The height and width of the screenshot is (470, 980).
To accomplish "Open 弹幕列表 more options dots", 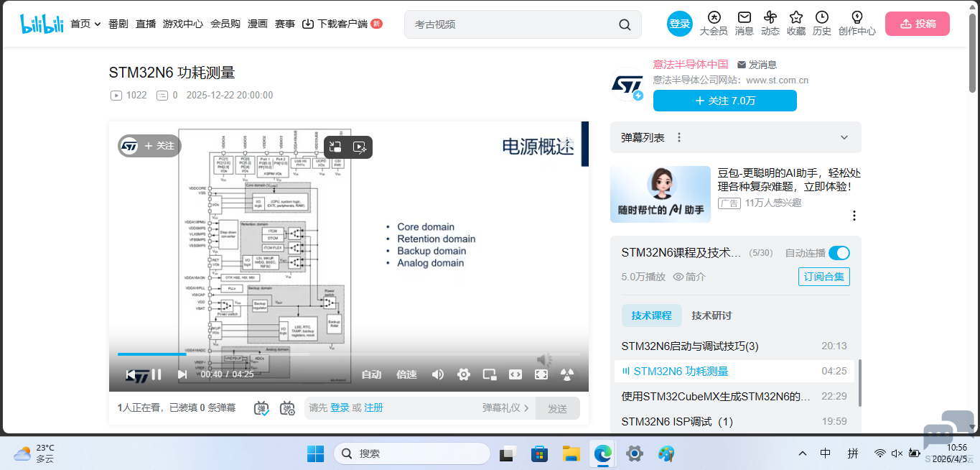I will 679,137.
